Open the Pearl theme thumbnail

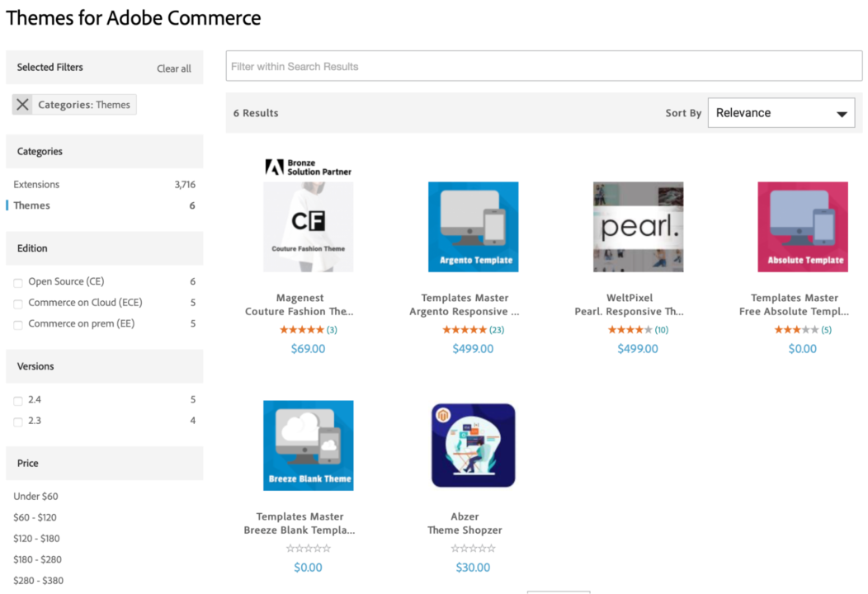tap(639, 226)
